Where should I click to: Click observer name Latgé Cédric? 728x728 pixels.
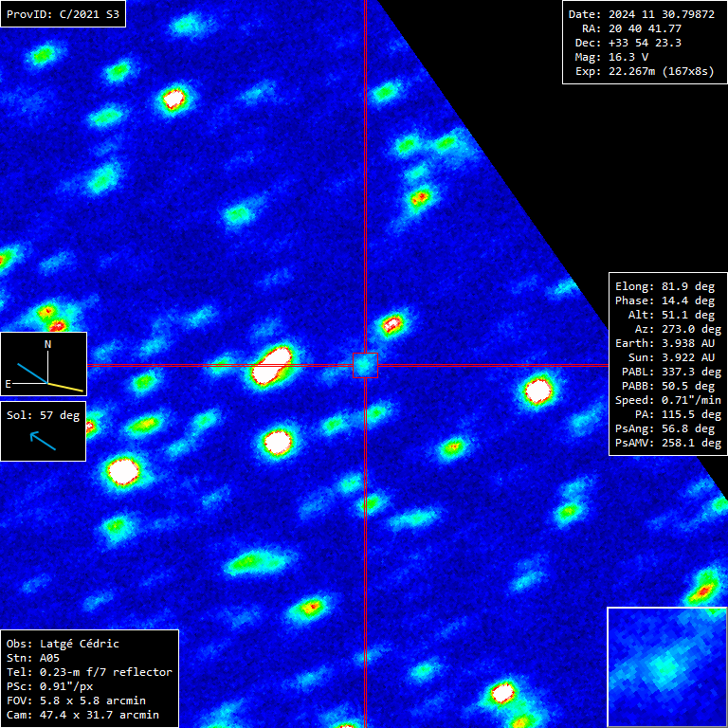tap(63, 644)
